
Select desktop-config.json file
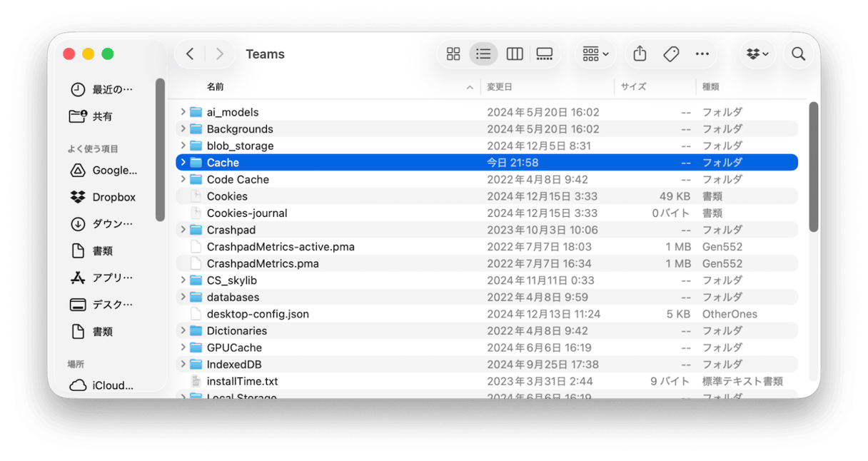pyautogui.click(x=487, y=314)
